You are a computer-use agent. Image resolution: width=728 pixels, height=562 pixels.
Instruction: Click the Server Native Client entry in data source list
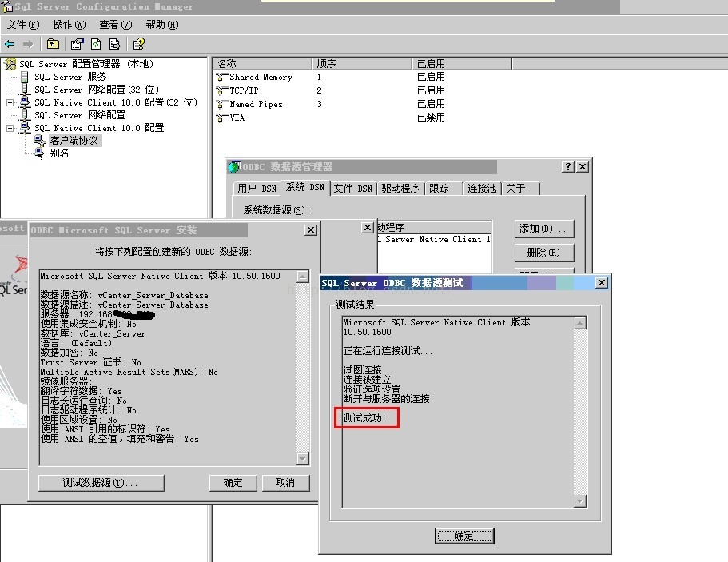[434, 240]
